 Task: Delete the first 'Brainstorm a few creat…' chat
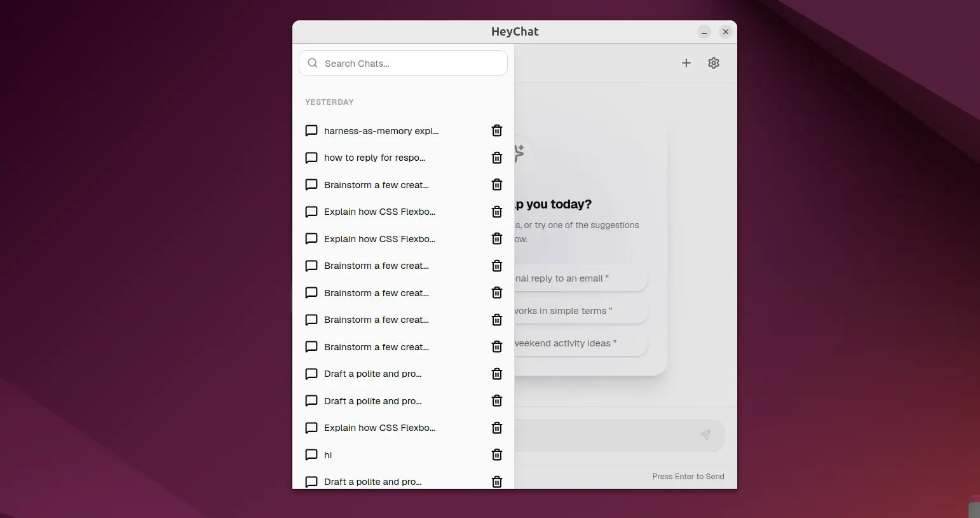[x=497, y=184]
